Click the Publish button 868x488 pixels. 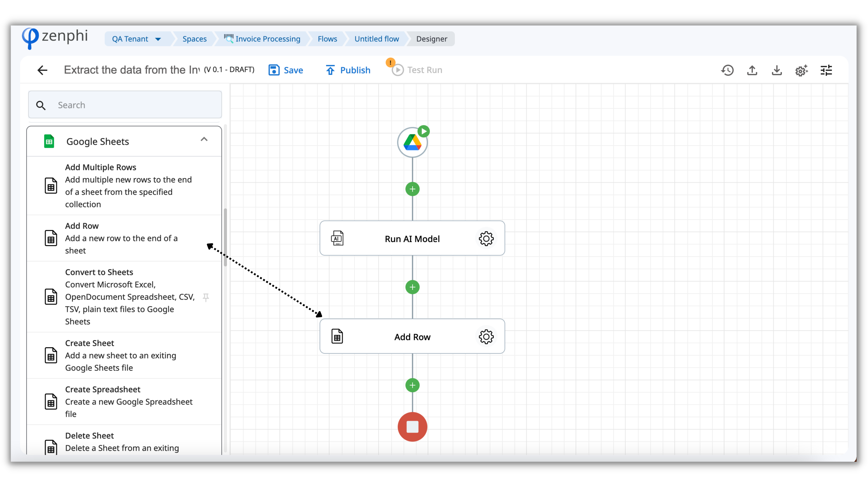[348, 70]
